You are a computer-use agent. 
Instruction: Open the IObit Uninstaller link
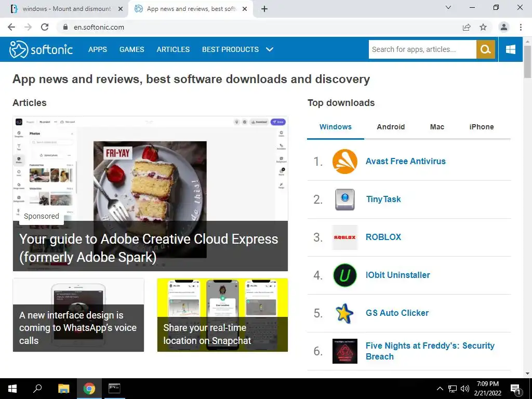(397, 275)
